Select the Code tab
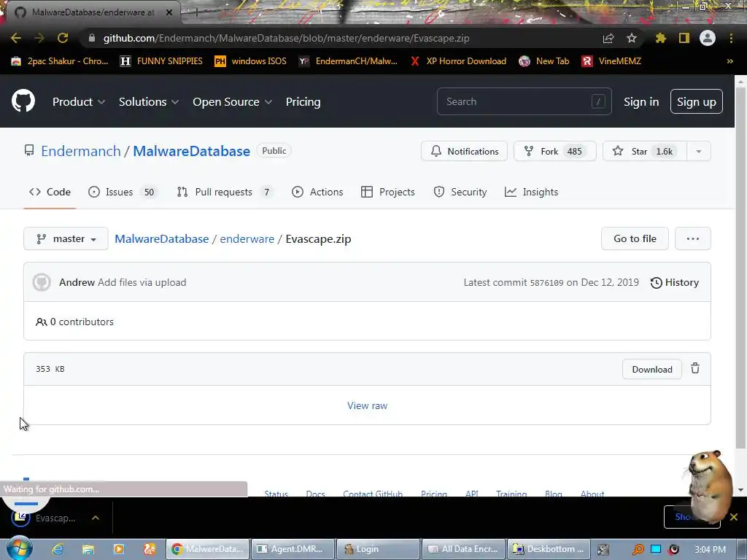The image size is (747, 560). coord(50,192)
